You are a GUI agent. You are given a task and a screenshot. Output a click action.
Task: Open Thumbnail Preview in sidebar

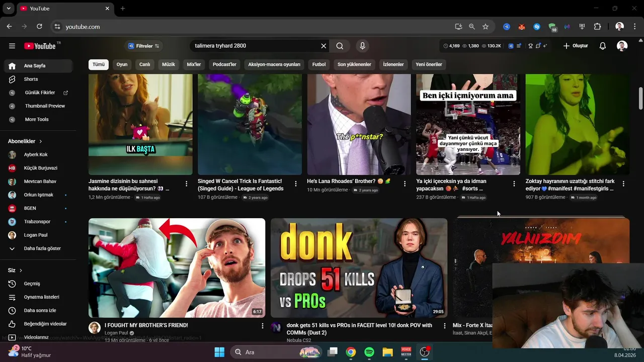click(x=38, y=106)
